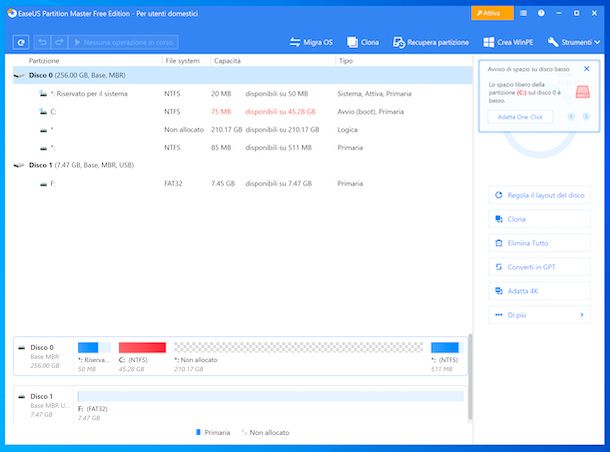610x452 pixels.
Task: Click the EaseUS app logo in the title bar
Action: [12, 13]
